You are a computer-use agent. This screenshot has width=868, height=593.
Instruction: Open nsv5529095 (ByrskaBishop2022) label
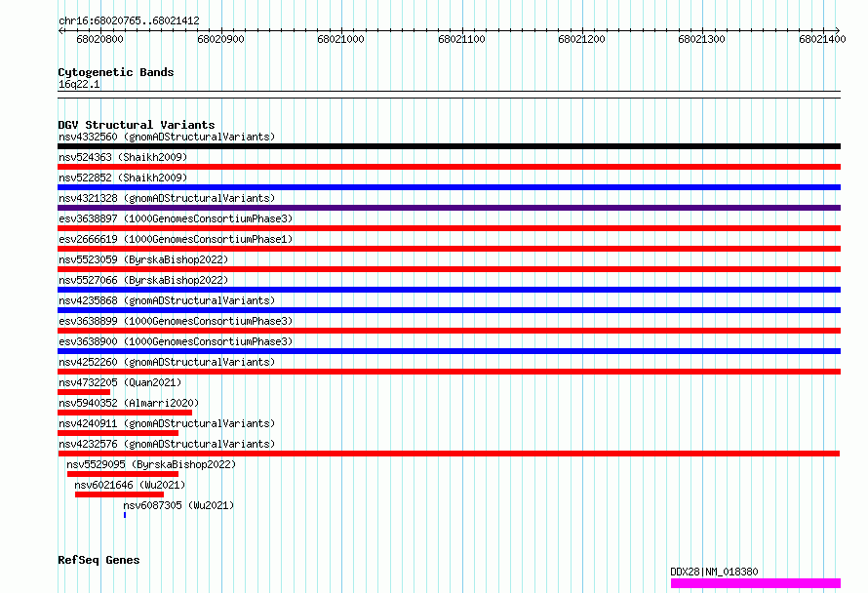click(x=151, y=464)
